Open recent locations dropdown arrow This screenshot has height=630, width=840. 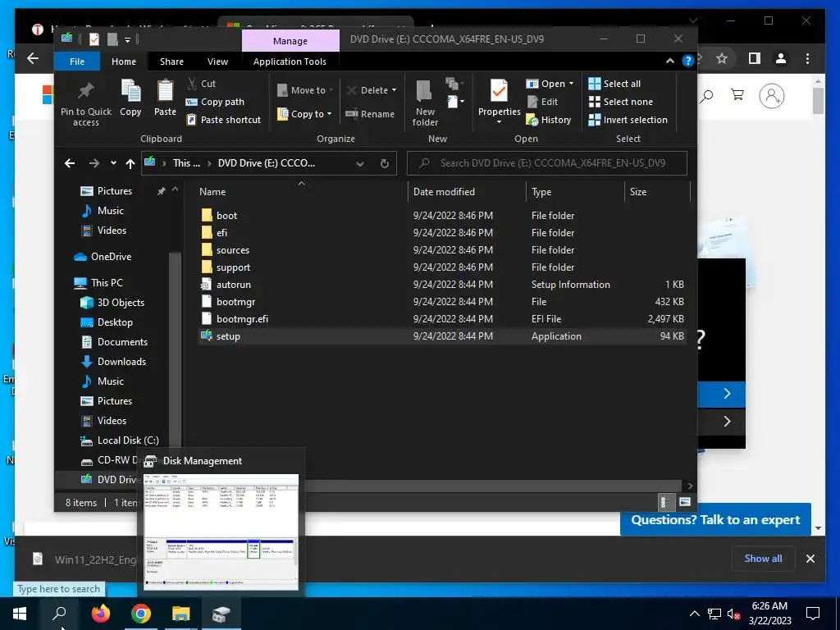113,163
